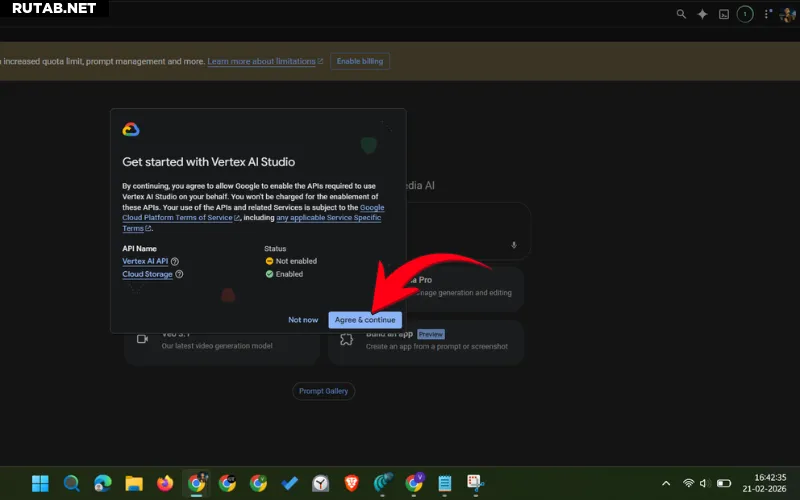The width and height of the screenshot is (800, 500).
Task: Open the Service Specific Terms link
Action: pyautogui.click(x=328, y=217)
